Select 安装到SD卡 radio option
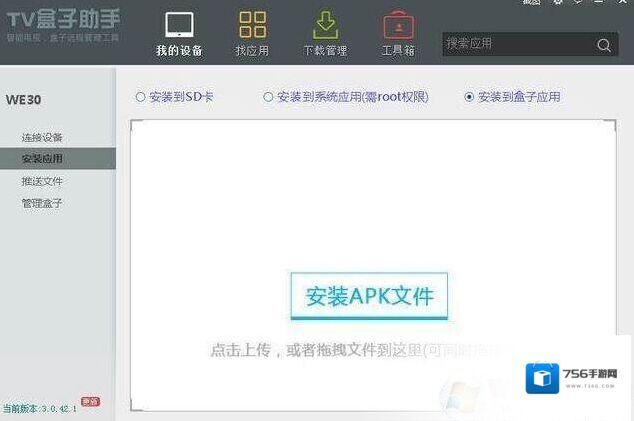Image resolution: width=634 pixels, height=421 pixels. (141, 97)
